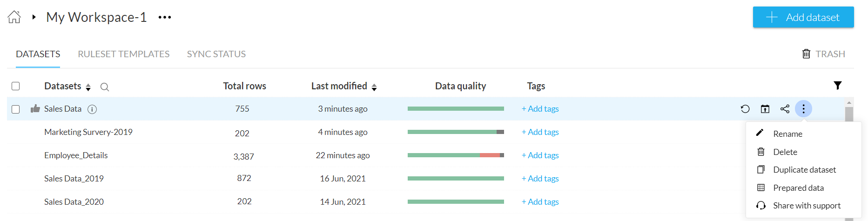Sort by Datasets name column arrows

coord(88,87)
